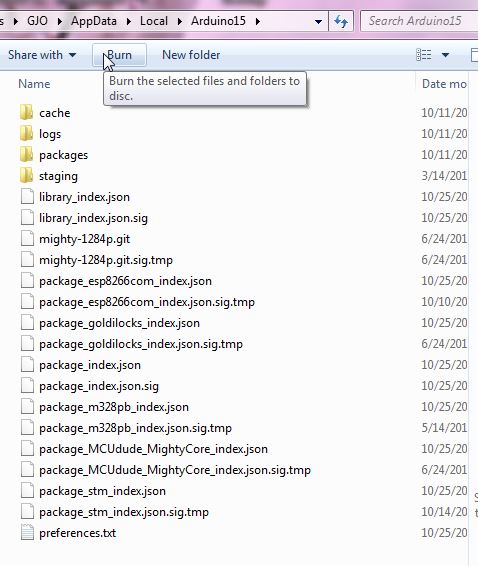Viewport: 478px width, 566px height.
Task: Select preferences.txt file name
Action: coord(78,533)
